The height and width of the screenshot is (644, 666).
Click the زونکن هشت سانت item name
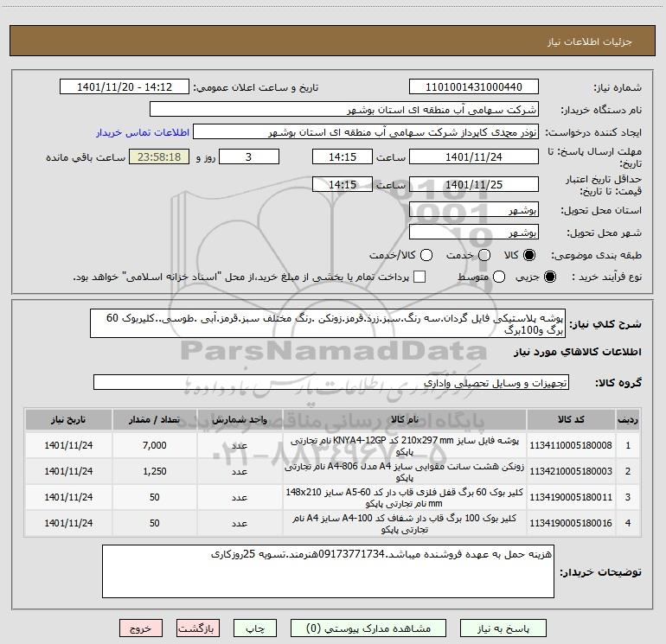(x=405, y=472)
